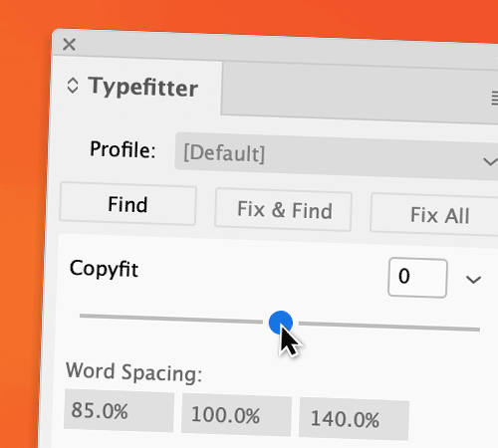
Task: Run the Fix All button
Action: pos(435,215)
